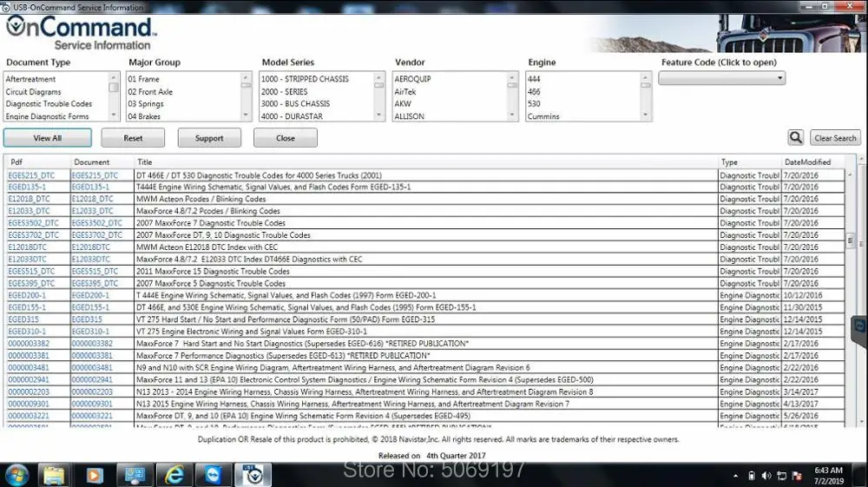Image resolution: width=868 pixels, height=487 pixels.
Task: Select 3000 - BUS CHASSIS model series
Action: [295, 104]
